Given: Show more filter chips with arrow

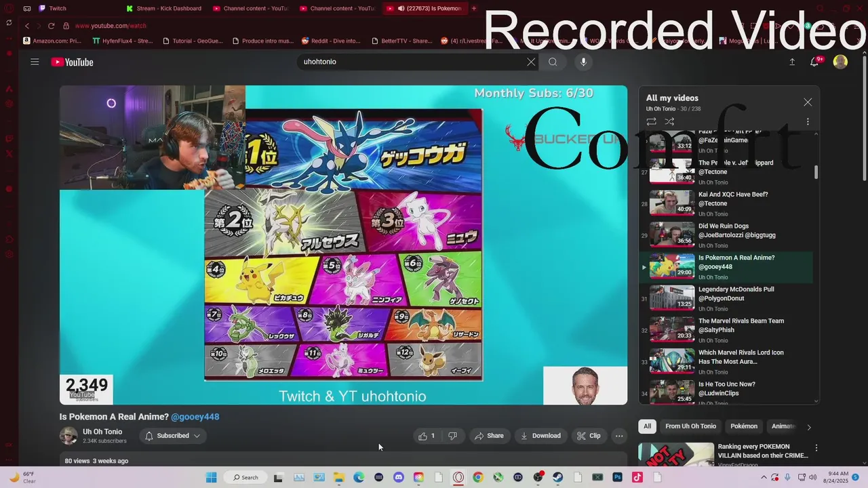Looking at the screenshot, I should tap(808, 427).
